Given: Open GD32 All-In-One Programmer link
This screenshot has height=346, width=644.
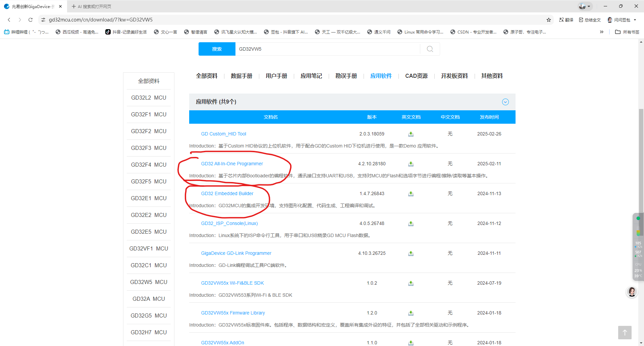Looking at the screenshot, I should [232, 164].
